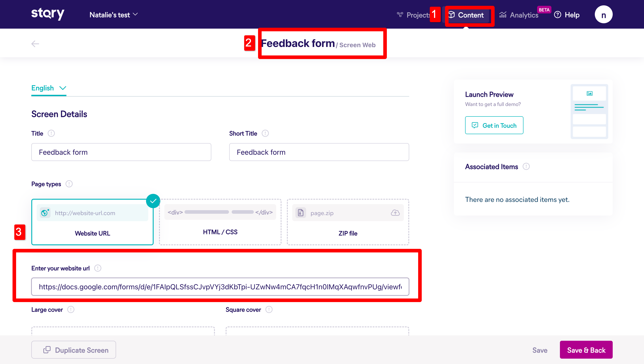Click the Square cover info icon
The image size is (644, 364).
(269, 309)
